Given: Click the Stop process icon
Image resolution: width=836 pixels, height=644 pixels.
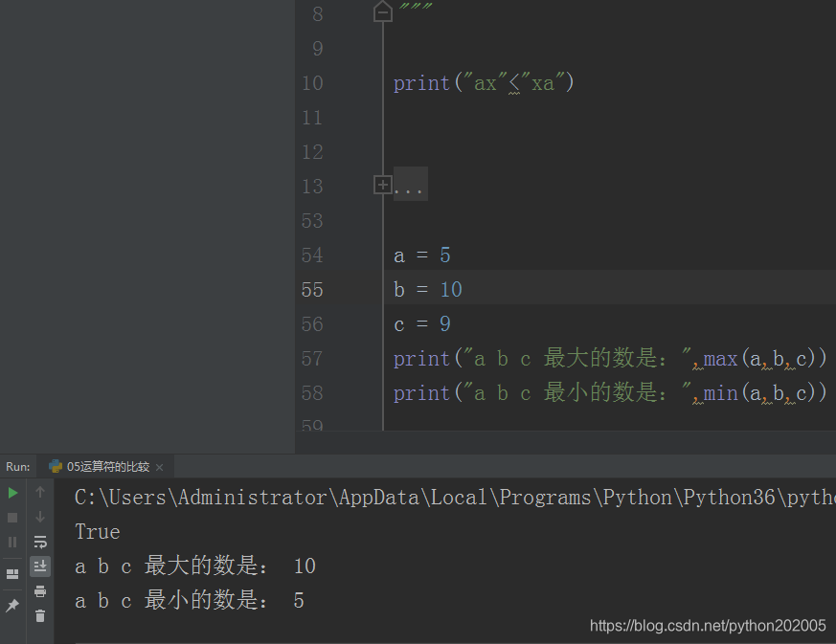Looking at the screenshot, I should (12, 518).
